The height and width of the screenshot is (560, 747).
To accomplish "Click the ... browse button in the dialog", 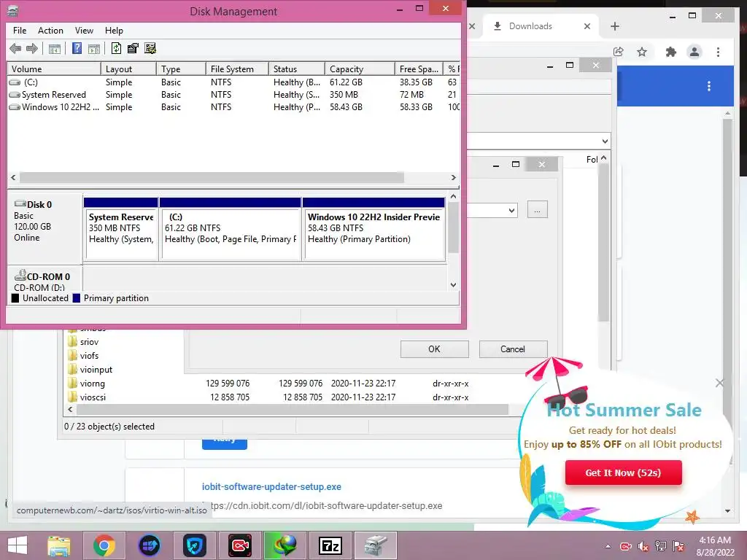I will tap(538, 210).
